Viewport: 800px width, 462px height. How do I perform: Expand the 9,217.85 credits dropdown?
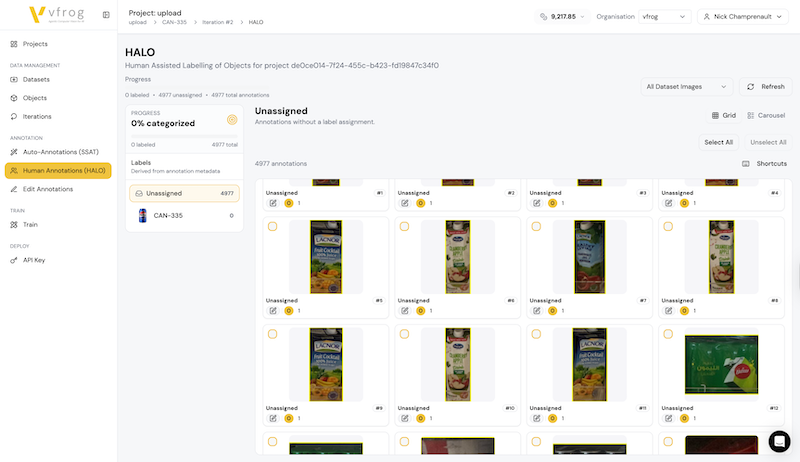point(562,17)
